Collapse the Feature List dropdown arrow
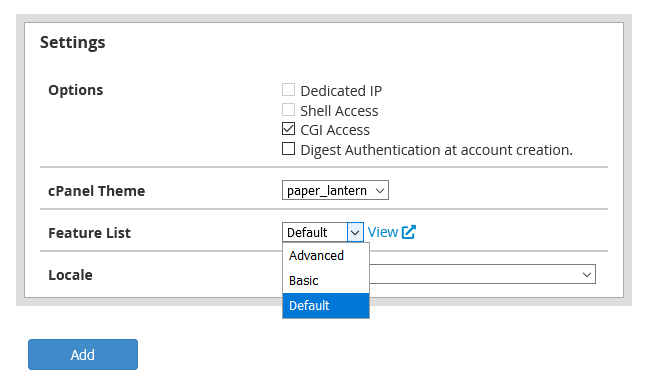Viewport: 660px width, 387px height. click(355, 232)
